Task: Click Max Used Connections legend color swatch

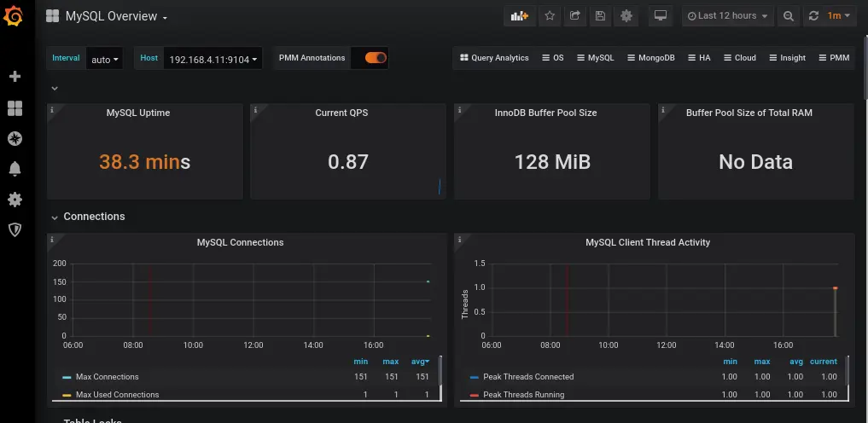Action: [67, 396]
